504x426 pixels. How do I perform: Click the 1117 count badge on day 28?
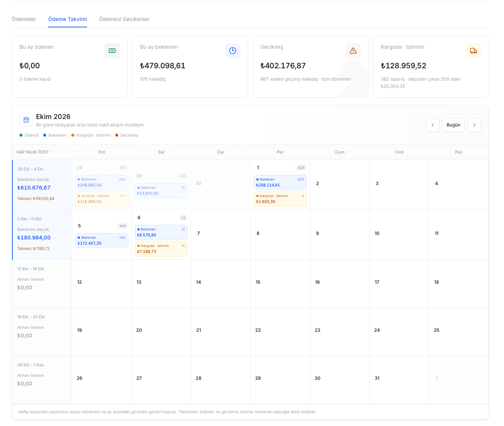(x=123, y=168)
